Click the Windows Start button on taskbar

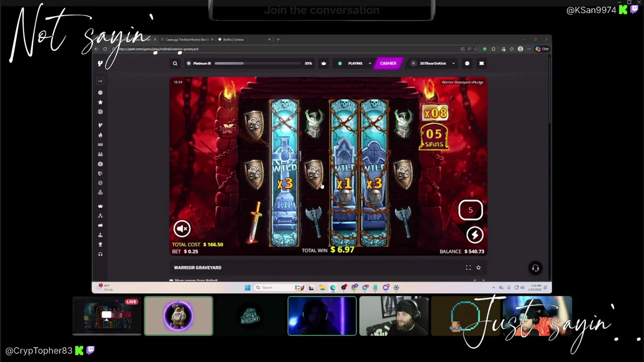point(248,288)
